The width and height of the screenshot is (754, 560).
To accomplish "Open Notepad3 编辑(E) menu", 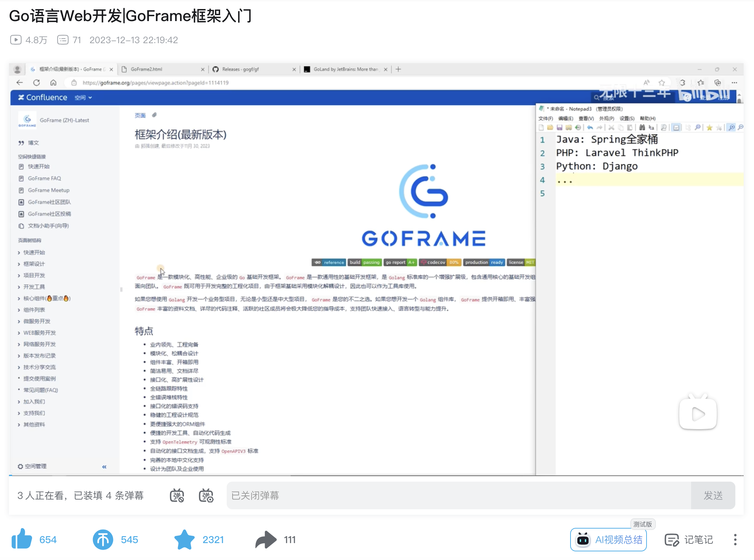I will click(x=566, y=118).
